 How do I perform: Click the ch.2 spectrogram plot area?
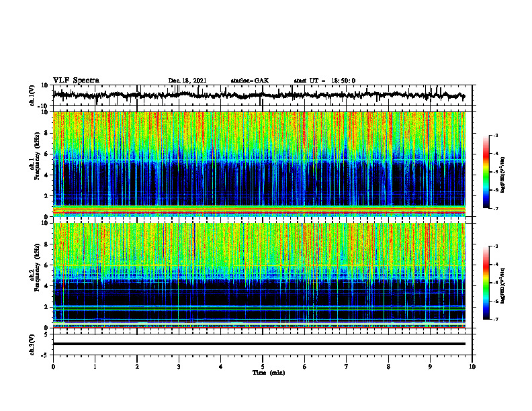click(x=259, y=275)
